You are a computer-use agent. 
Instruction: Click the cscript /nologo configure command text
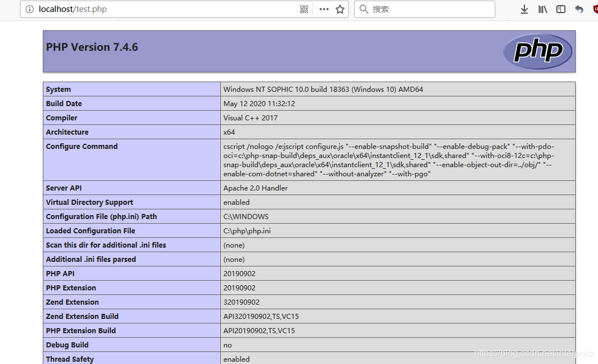(x=389, y=160)
